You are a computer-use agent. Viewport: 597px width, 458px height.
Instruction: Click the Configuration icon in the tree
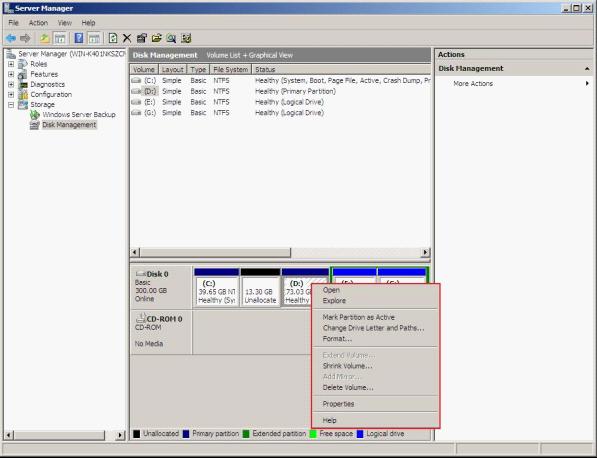pos(23,94)
